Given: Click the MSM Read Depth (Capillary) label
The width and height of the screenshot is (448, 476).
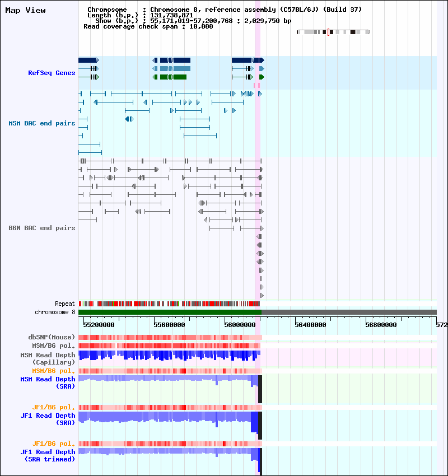Looking at the screenshot, I should pyautogui.click(x=48, y=358).
